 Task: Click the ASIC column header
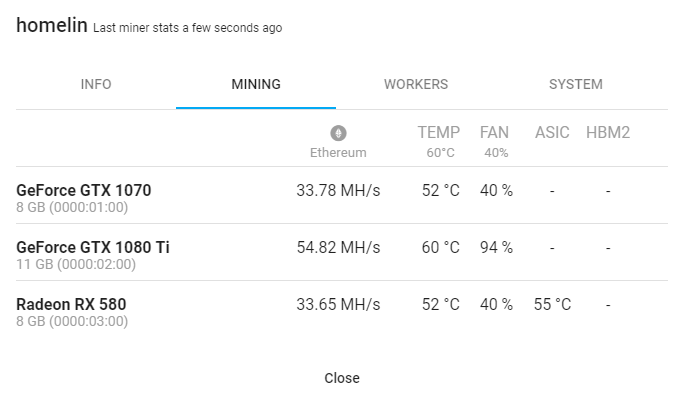coord(552,132)
